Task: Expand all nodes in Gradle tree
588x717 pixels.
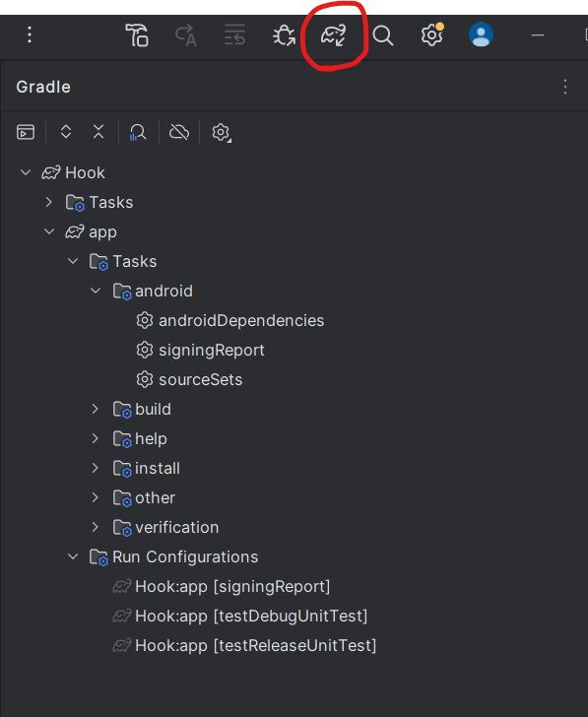Action: (x=66, y=132)
